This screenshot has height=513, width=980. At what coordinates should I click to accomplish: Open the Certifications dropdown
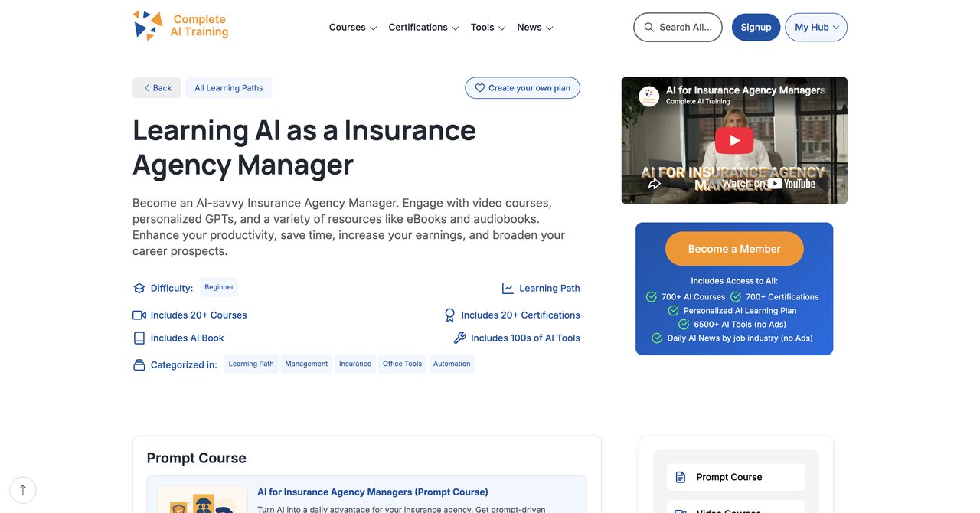(423, 27)
